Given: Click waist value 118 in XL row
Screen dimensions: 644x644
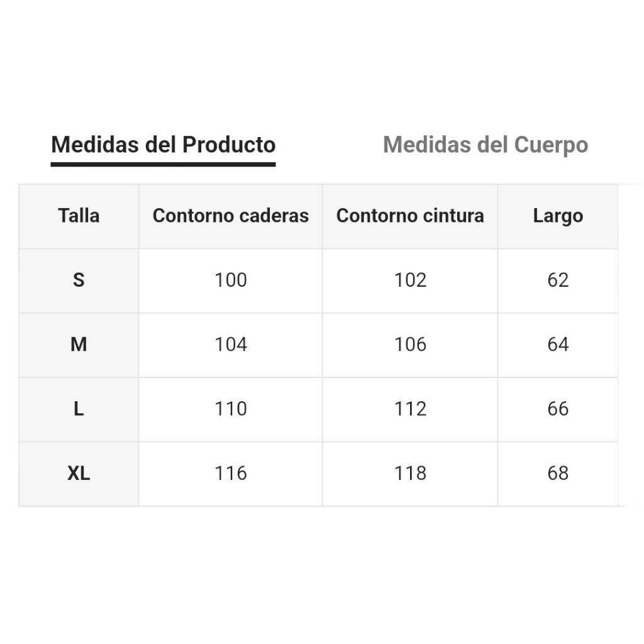Looking at the screenshot, I should point(410,473).
